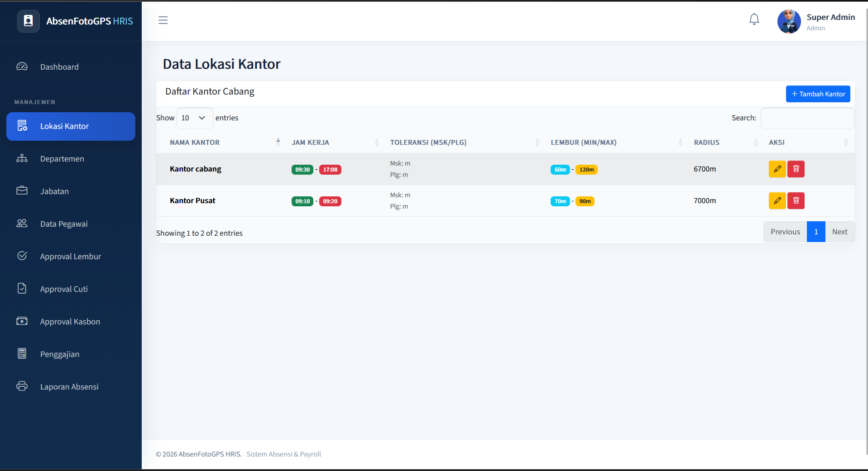The height and width of the screenshot is (471, 868).
Task: Sort by Lembur (MIN/MAX) column
Action: 616,142
